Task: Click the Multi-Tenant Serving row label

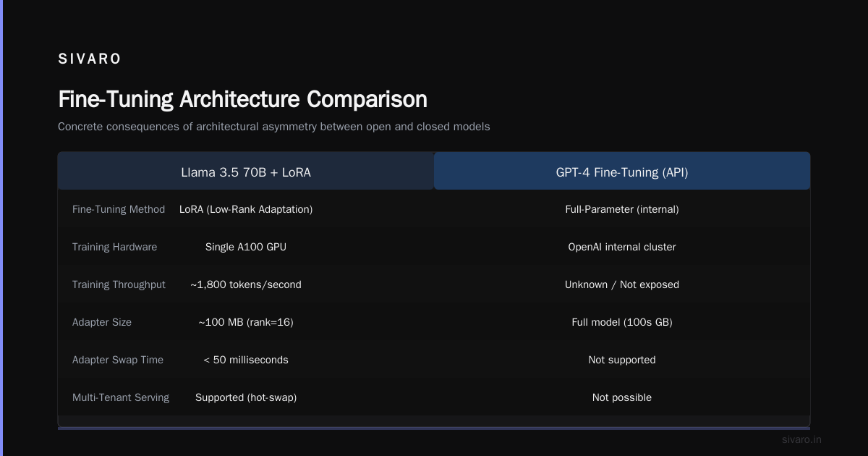Action: tap(121, 397)
